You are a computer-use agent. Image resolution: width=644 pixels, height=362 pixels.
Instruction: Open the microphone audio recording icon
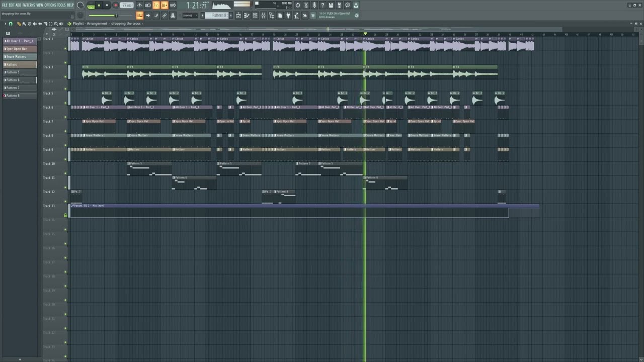point(314,5)
